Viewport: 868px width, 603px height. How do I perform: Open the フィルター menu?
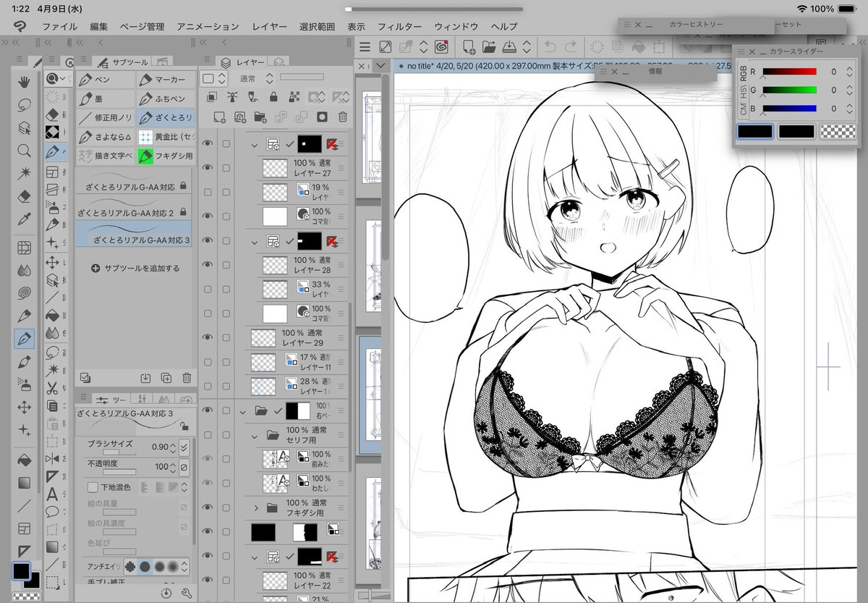(399, 27)
